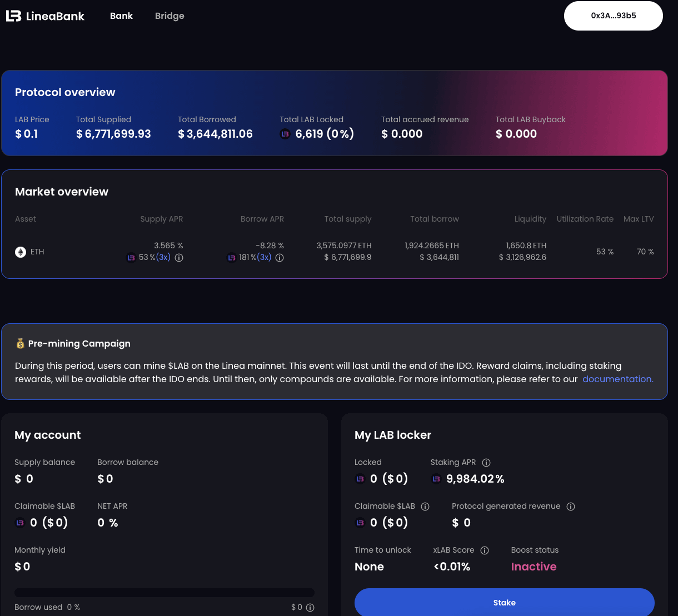Switch to the Bridge tab
The image size is (678, 616).
[169, 16]
